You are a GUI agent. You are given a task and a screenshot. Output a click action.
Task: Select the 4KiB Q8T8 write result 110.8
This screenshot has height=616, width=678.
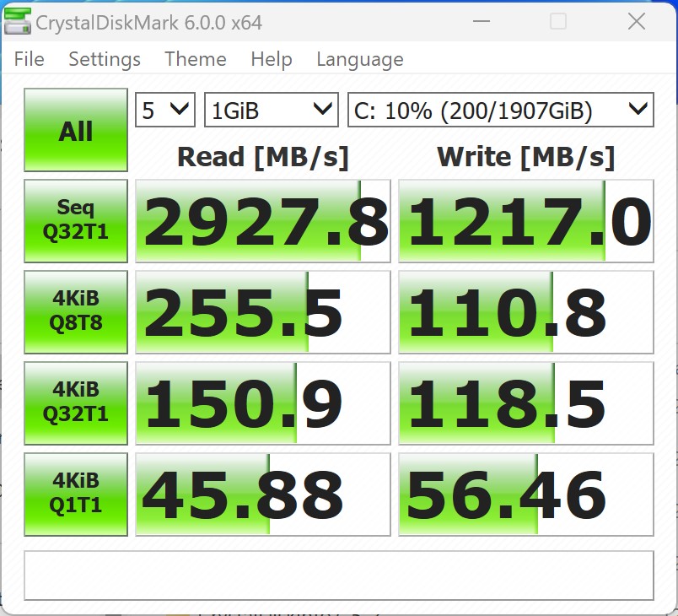(x=526, y=312)
